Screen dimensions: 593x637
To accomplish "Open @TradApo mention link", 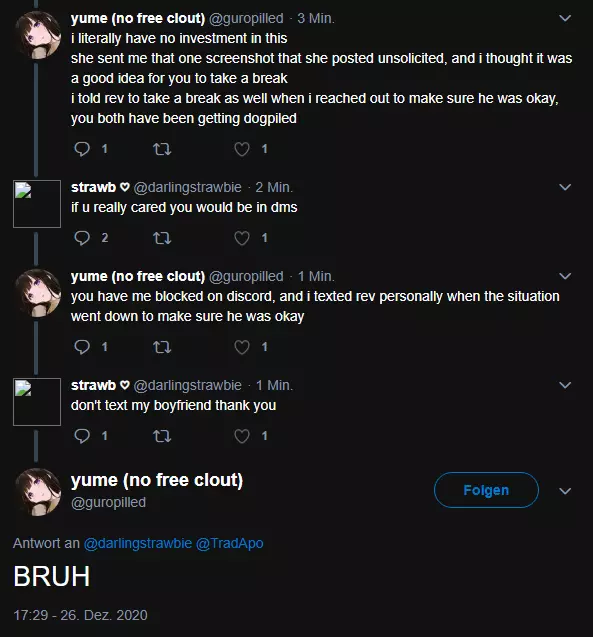I will click(229, 543).
